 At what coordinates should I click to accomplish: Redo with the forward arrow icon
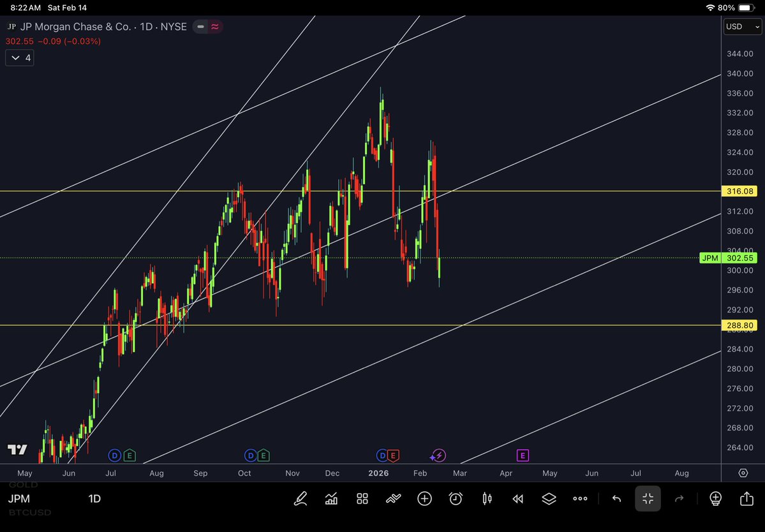tap(679, 498)
